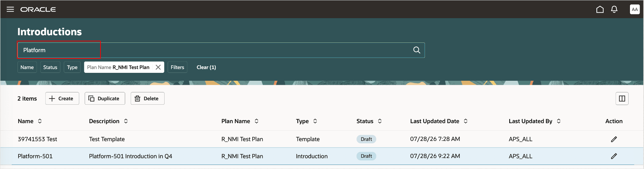The height and width of the screenshot is (169, 644).
Task: Click the Create button
Action: click(x=62, y=99)
